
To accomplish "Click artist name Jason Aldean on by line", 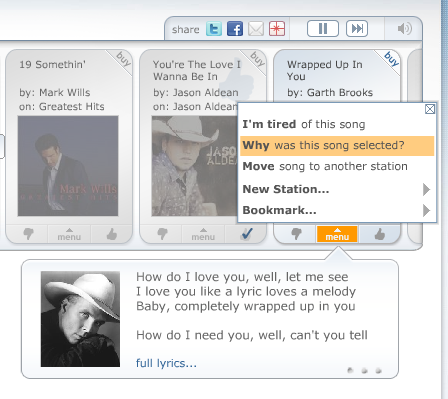I will click(x=206, y=92).
